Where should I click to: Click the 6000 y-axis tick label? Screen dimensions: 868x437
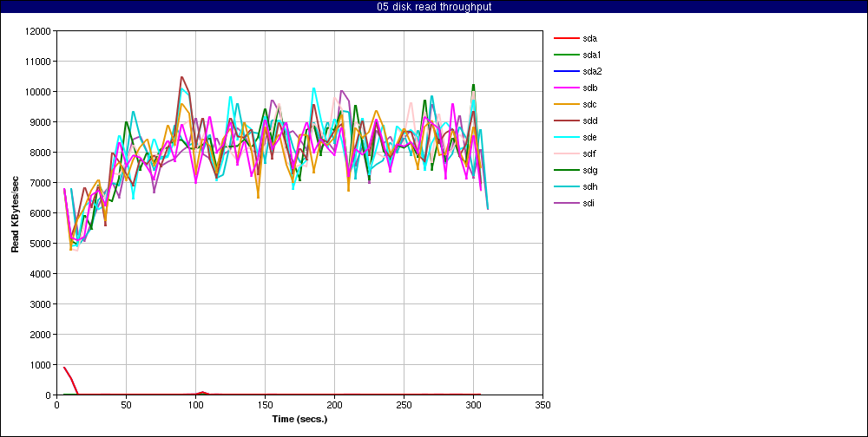click(x=42, y=213)
